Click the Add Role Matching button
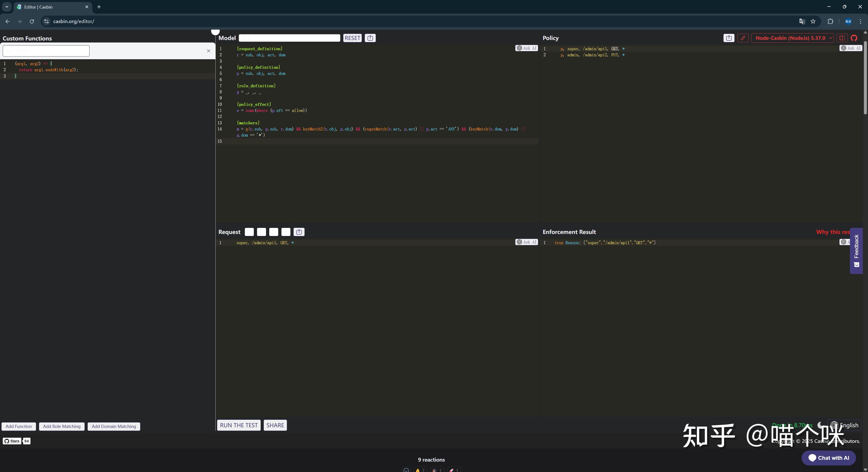The height and width of the screenshot is (472, 868). pyautogui.click(x=62, y=427)
